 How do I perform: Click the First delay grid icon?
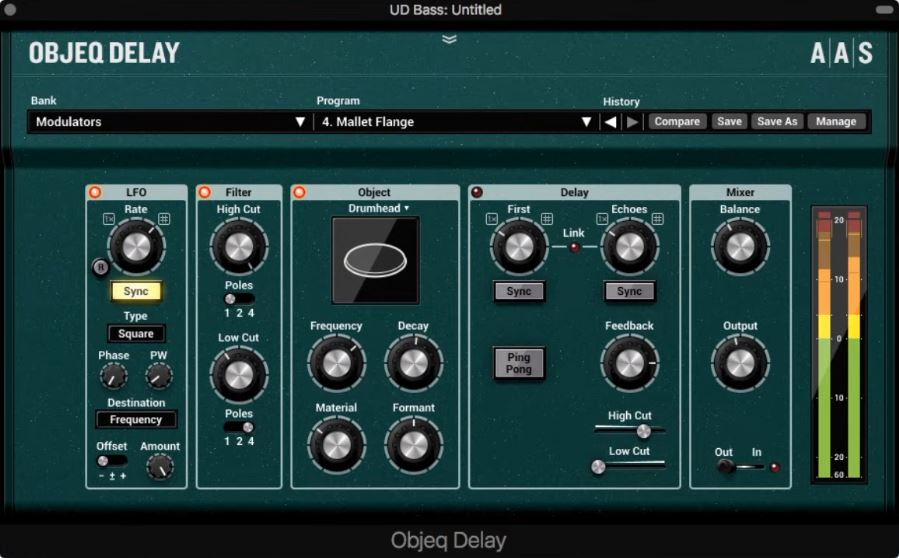tap(547, 218)
